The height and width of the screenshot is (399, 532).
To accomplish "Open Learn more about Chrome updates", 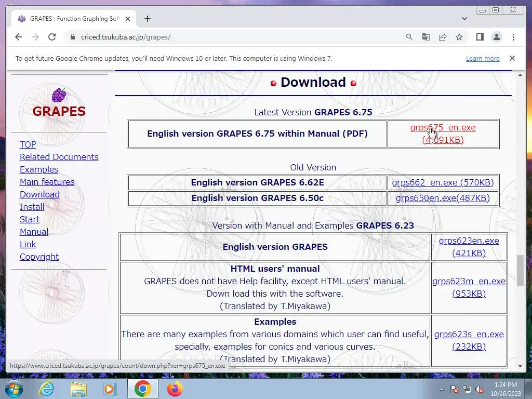I will coord(483,58).
